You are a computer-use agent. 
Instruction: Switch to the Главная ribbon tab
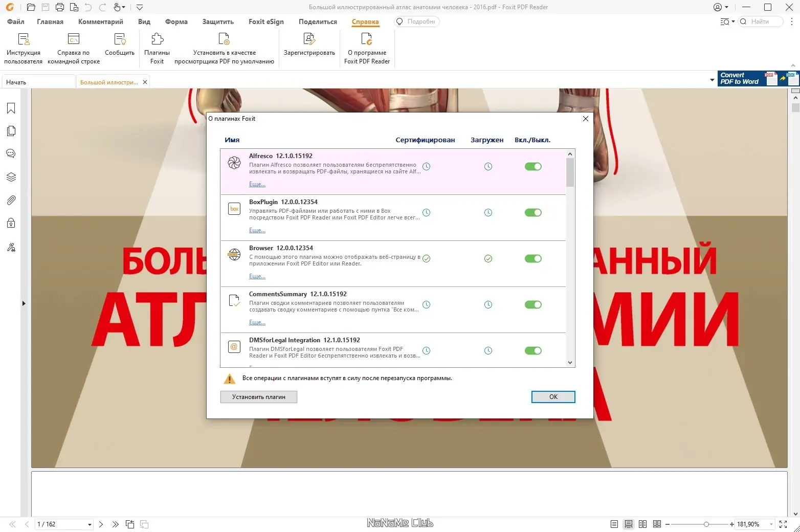[50, 21]
